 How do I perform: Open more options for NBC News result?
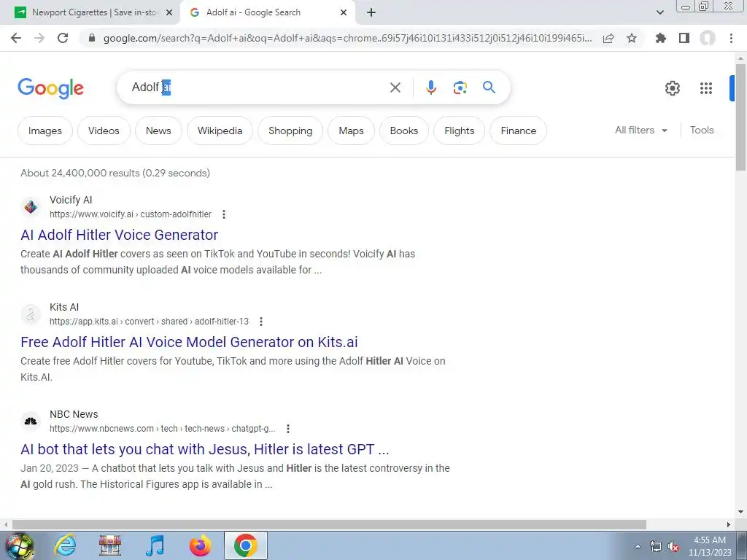[x=287, y=429]
